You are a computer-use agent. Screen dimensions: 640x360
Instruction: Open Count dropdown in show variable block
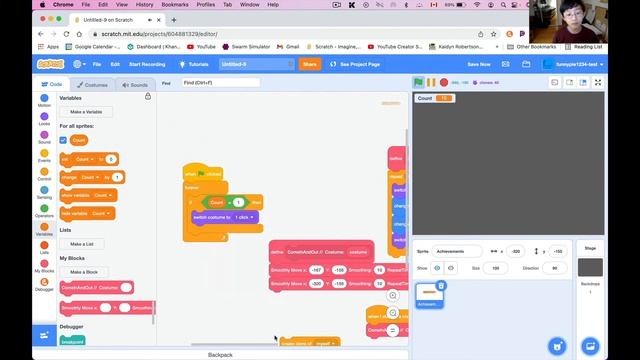pos(103,196)
